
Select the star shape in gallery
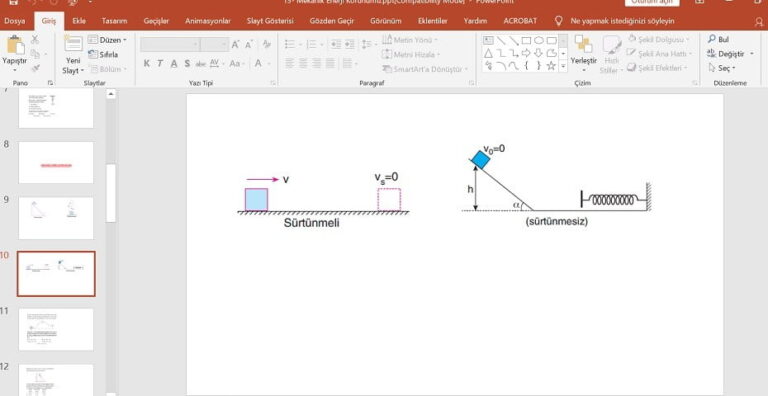(551, 66)
